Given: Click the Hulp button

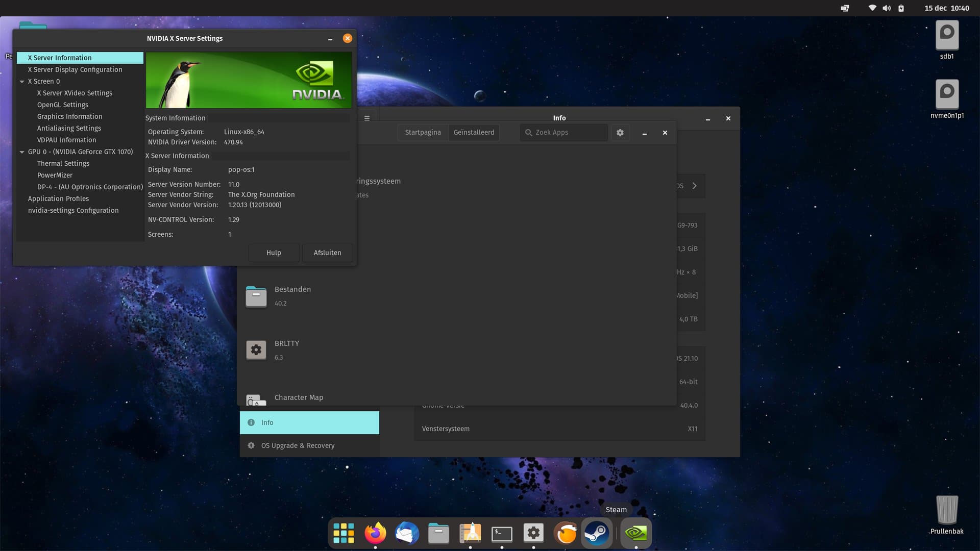Looking at the screenshot, I should pos(274,253).
